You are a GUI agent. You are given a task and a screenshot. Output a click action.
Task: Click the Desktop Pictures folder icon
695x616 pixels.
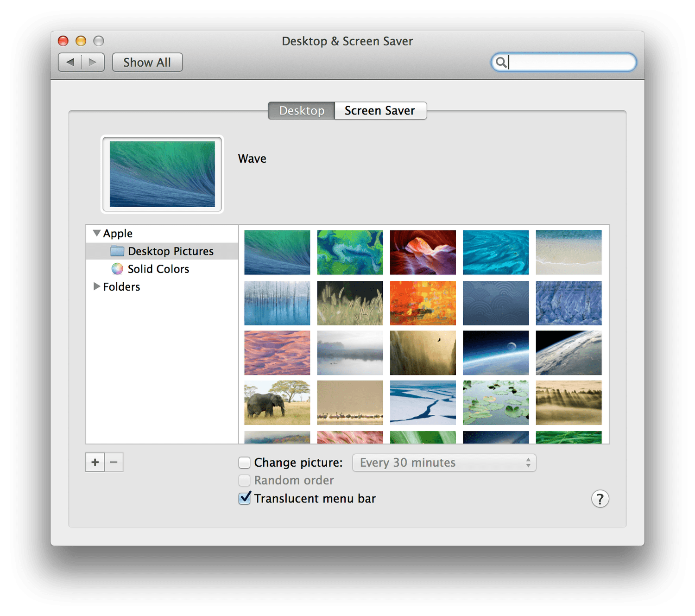tap(117, 251)
